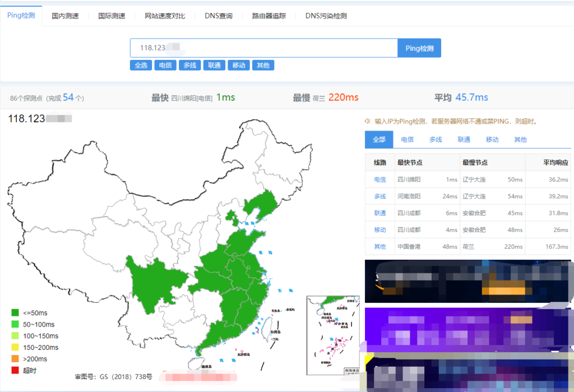Click the 平均响应 column header

click(556, 162)
